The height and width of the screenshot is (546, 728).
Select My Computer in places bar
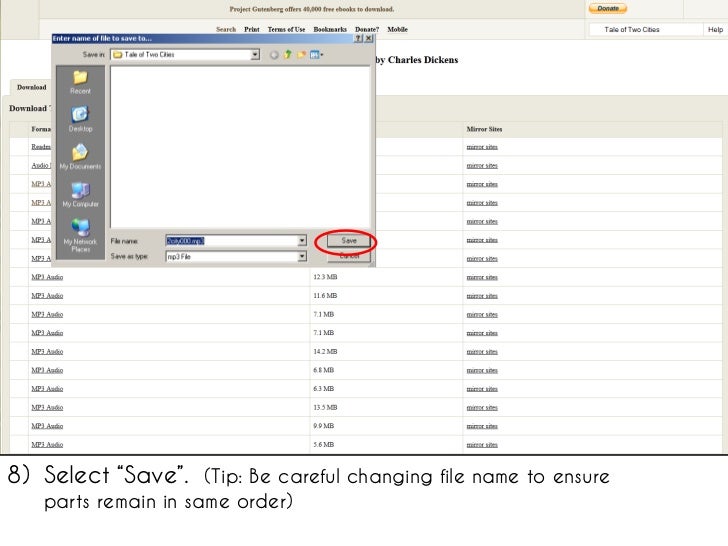coord(80,193)
